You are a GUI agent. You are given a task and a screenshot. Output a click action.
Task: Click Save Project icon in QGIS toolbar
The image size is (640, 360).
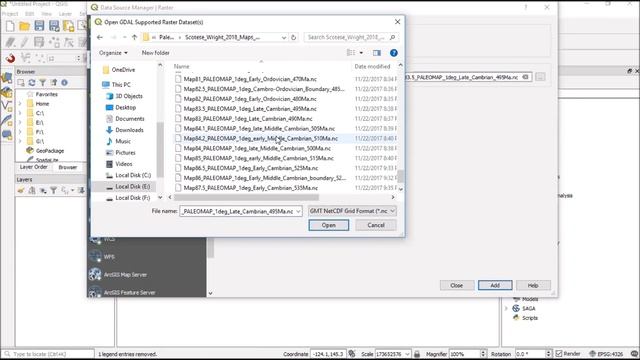(39, 26)
